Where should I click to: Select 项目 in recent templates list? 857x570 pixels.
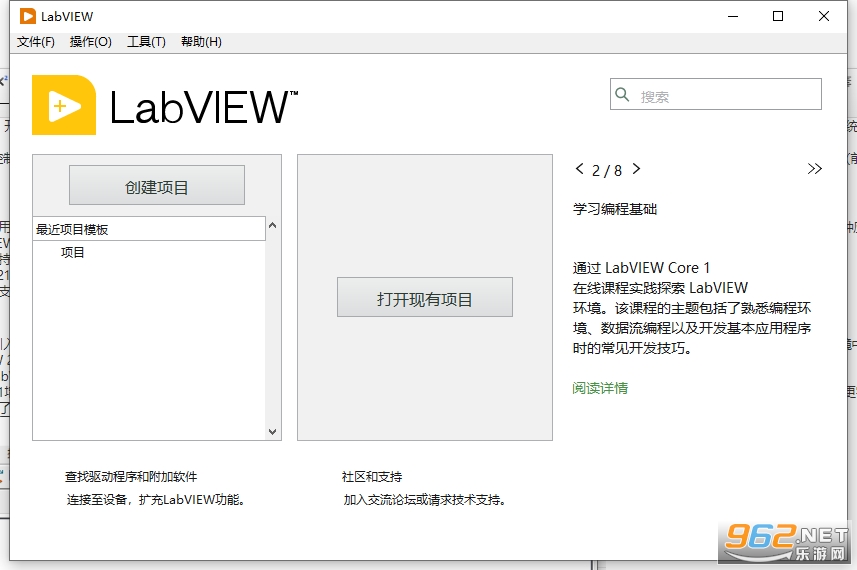[73, 252]
